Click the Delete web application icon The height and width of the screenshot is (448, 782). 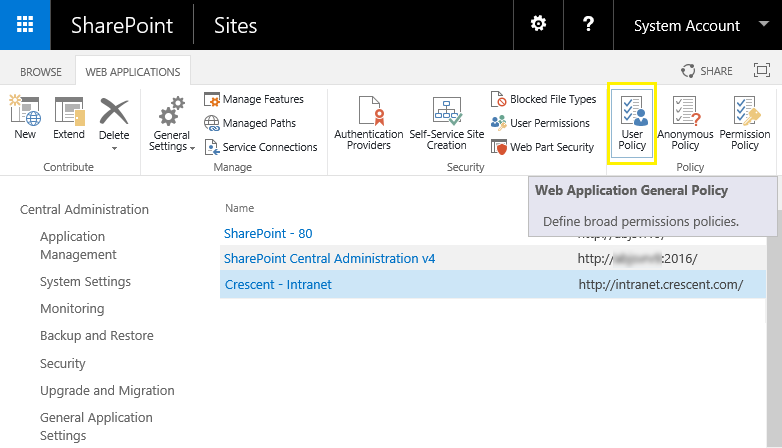point(114,111)
